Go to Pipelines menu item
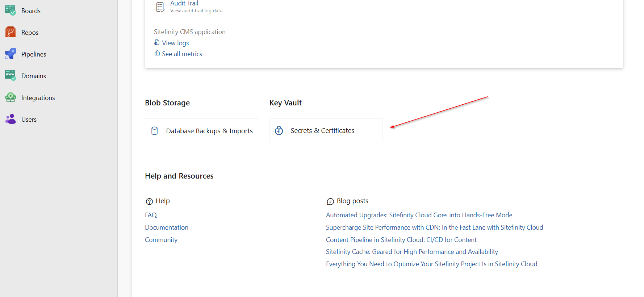 click(x=34, y=54)
